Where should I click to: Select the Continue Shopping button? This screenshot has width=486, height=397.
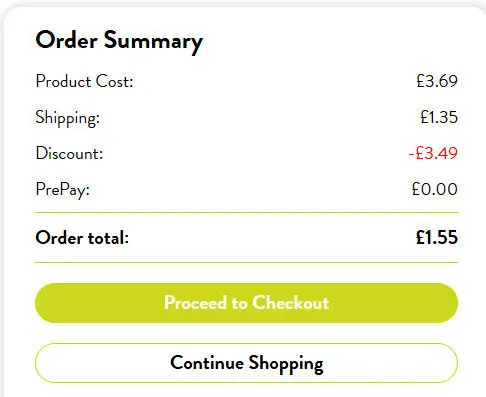[x=246, y=363]
